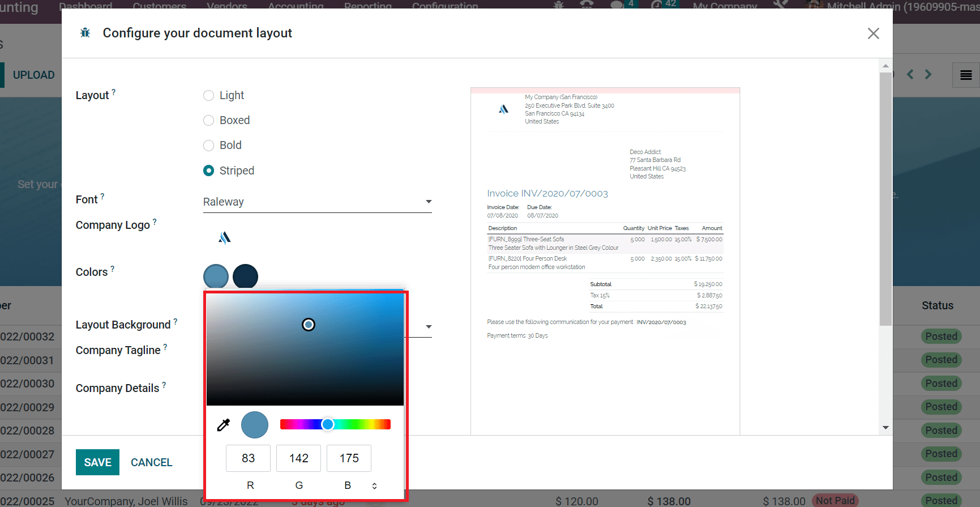
Task: Click the SAVE button
Action: pyautogui.click(x=97, y=462)
